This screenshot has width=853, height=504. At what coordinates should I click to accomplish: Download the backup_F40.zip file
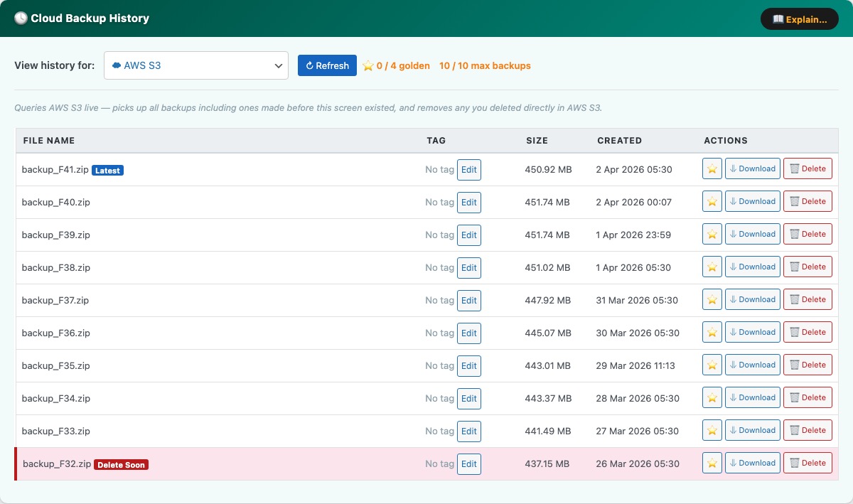click(x=752, y=201)
